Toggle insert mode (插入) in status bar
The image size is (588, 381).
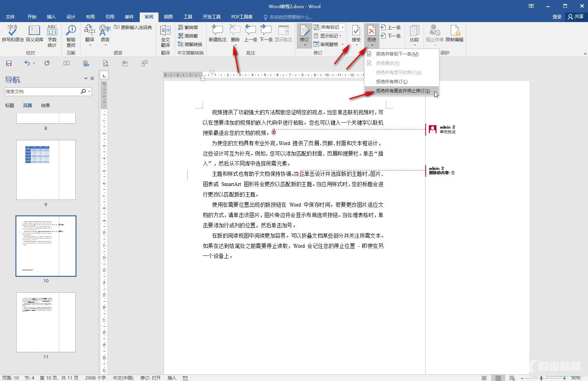(x=172, y=378)
